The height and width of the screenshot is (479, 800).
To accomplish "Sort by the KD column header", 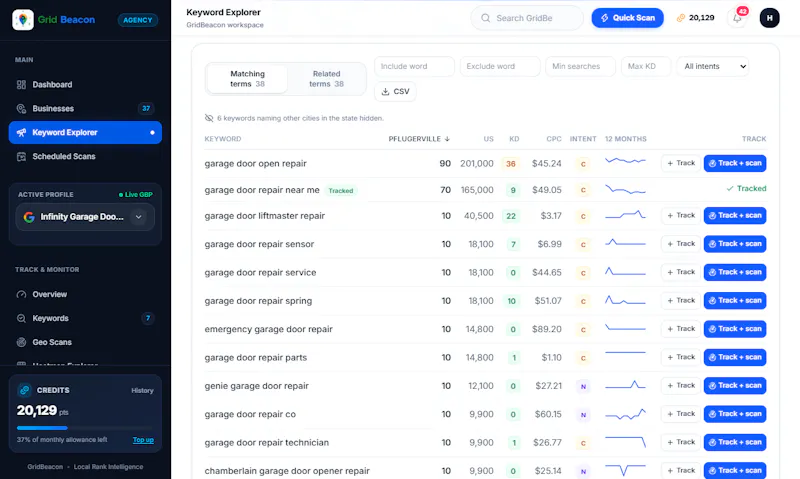I will [514, 139].
